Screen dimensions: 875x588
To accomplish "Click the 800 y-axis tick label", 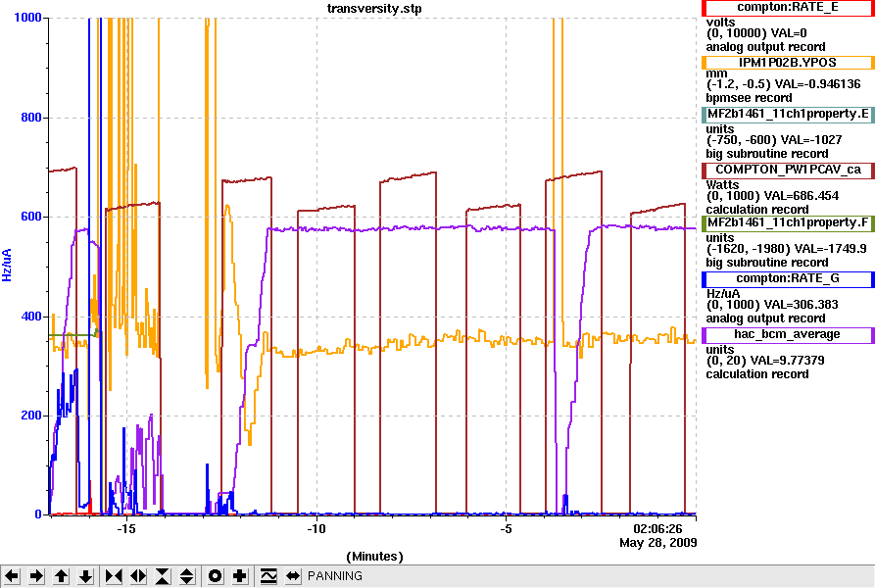I will pos(31,118).
